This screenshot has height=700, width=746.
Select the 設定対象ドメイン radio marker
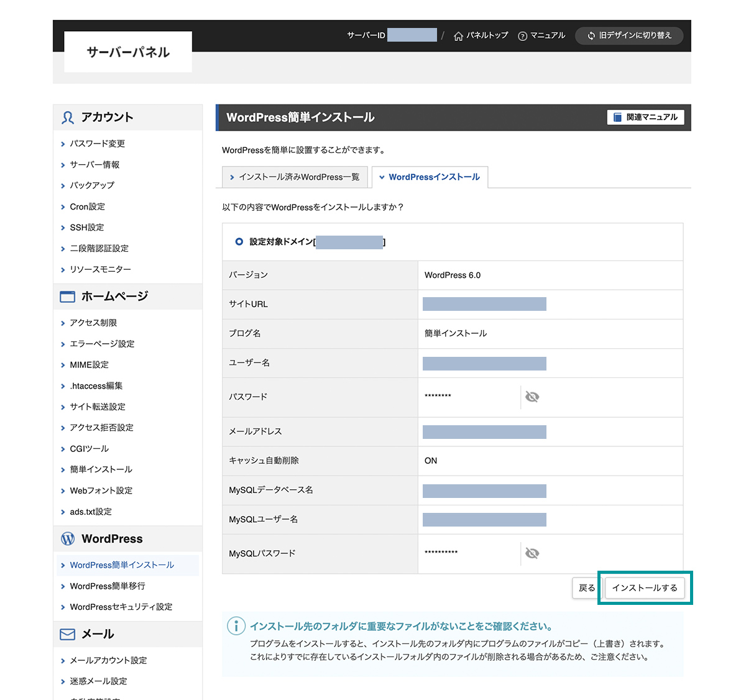239,242
